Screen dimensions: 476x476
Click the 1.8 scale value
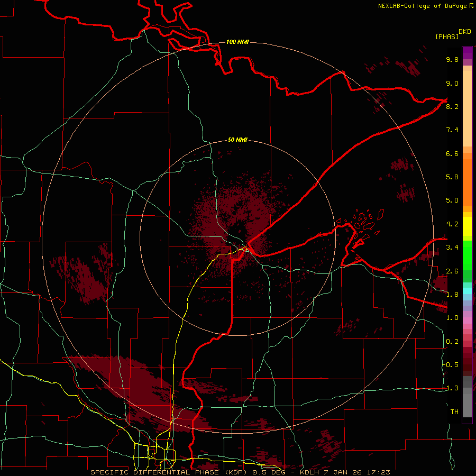[452, 295]
